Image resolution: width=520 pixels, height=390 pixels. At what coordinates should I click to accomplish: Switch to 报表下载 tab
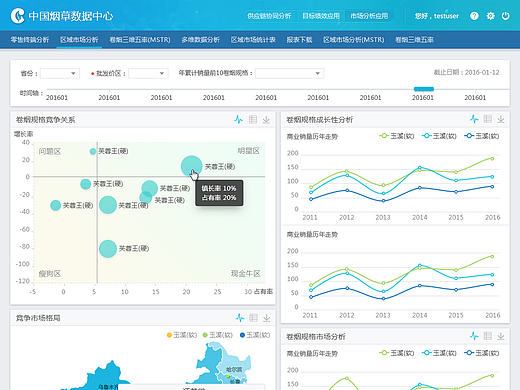[299, 40]
